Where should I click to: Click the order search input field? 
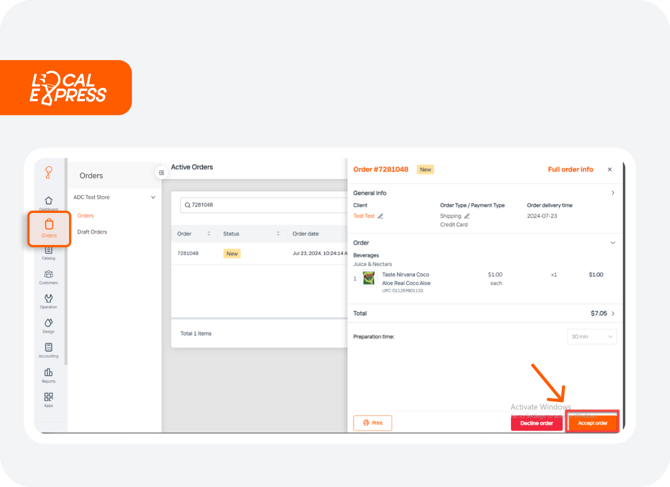coord(264,205)
